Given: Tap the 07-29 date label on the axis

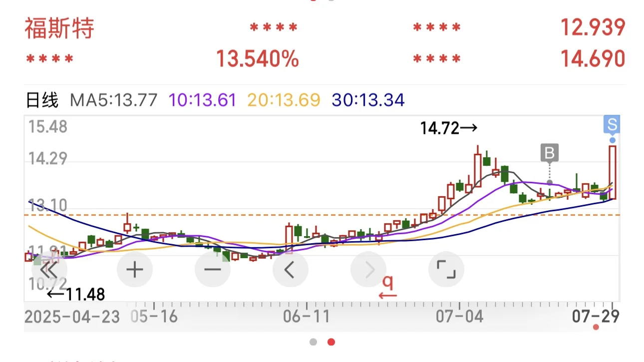Looking at the screenshot, I should coord(595,317).
